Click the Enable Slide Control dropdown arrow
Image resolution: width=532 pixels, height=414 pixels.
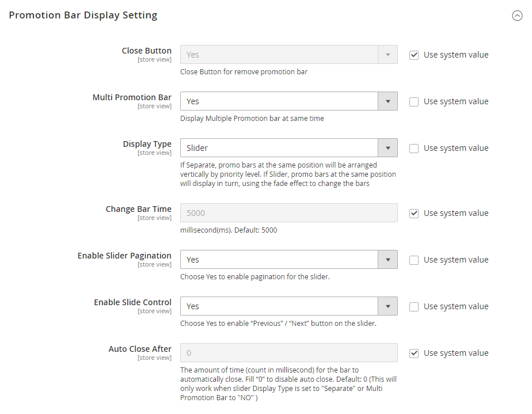[387, 306]
